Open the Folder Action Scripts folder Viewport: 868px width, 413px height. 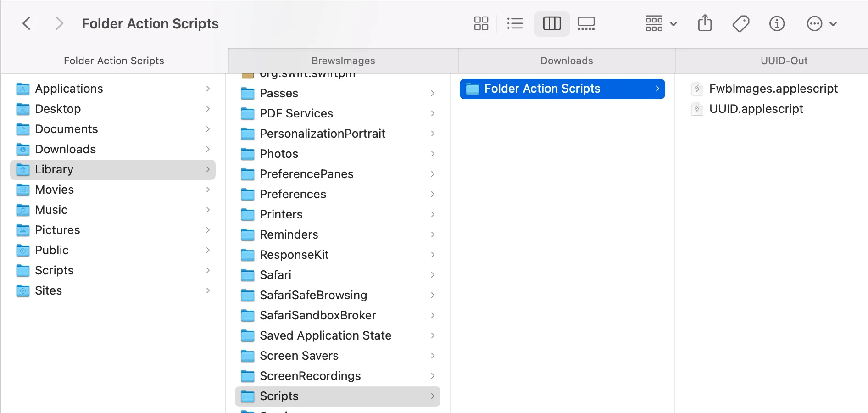click(x=542, y=89)
